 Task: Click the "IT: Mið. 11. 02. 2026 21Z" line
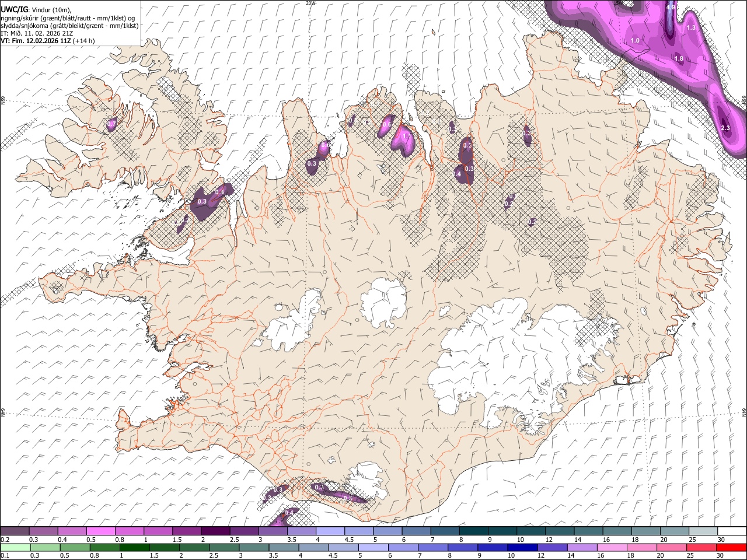coord(37,33)
